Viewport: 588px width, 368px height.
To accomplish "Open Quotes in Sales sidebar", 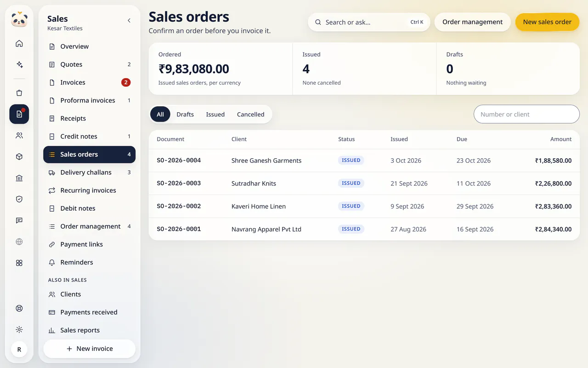I will pyautogui.click(x=89, y=64).
